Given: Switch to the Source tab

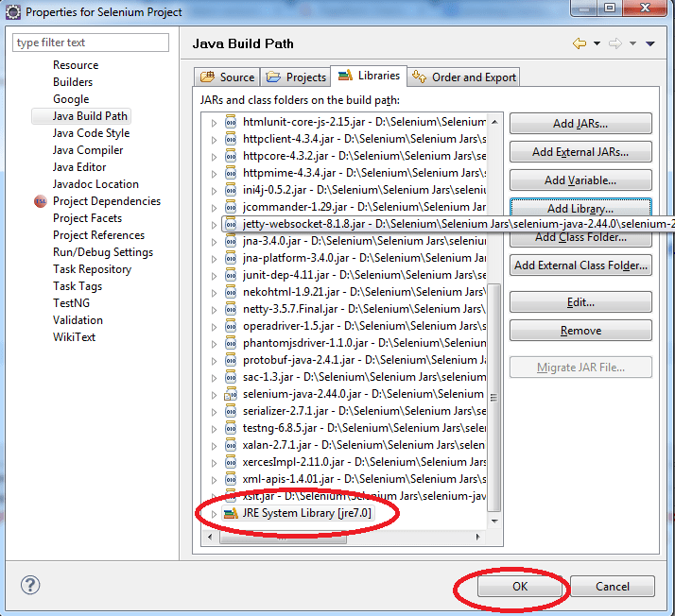Looking at the screenshot, I should point(227,77).
